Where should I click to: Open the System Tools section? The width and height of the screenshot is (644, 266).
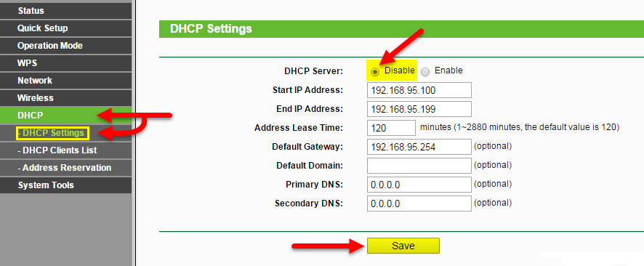coord(65,185)
